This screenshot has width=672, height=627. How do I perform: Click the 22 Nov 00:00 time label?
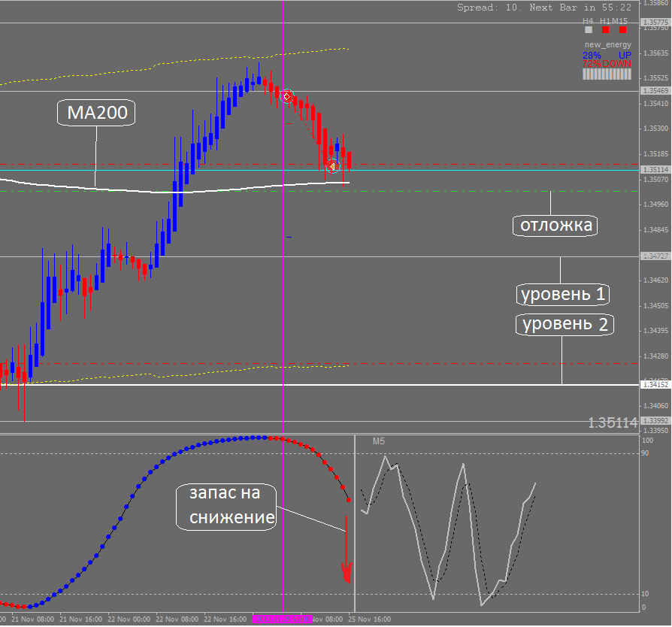point(129,619)
